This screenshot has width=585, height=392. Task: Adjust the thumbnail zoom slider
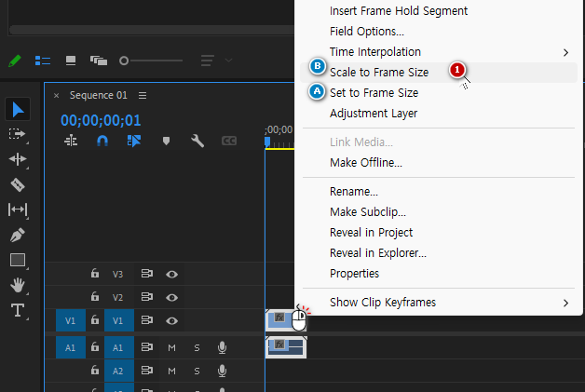click(125, 61)
